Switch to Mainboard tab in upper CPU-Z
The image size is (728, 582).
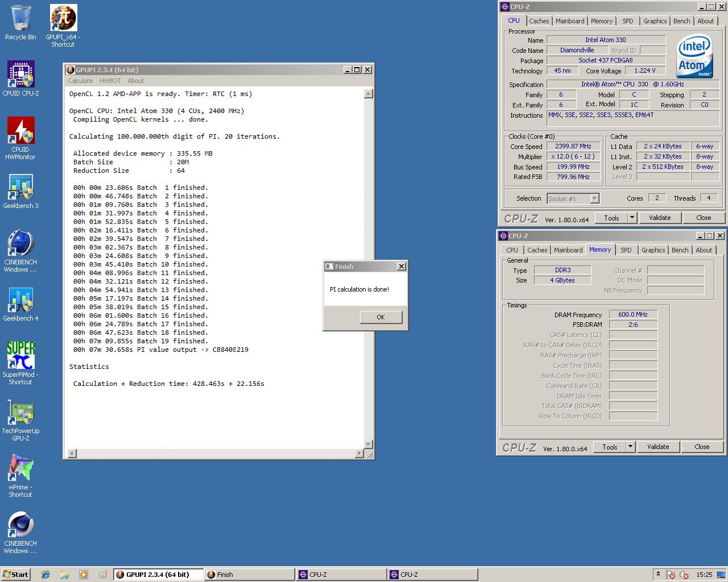(570, 21)
